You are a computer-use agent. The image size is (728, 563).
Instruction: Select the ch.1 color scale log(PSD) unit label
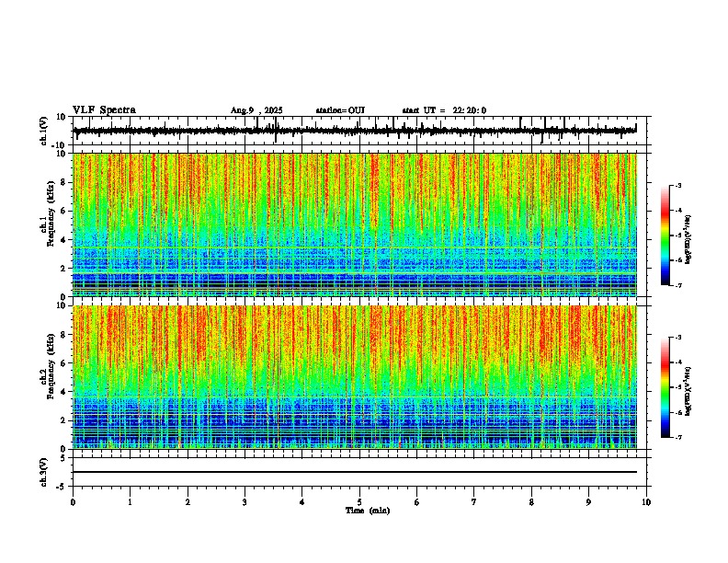click(x=688, y=239)
